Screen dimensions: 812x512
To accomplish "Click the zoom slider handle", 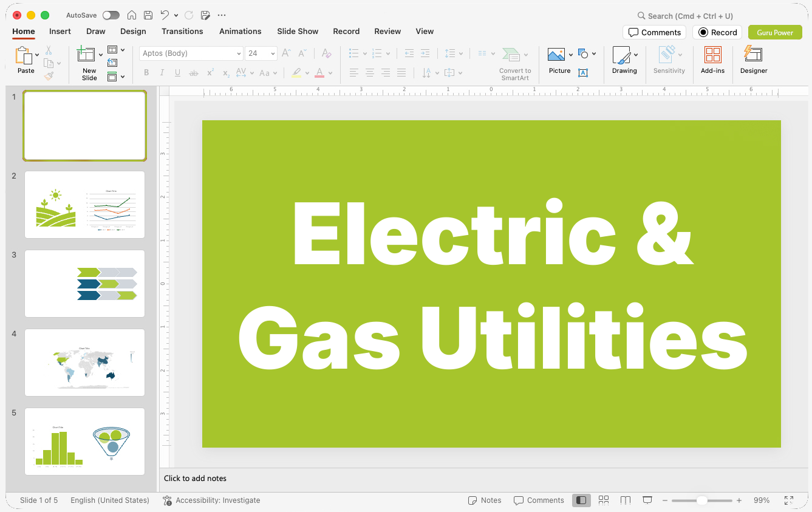I will tap(701, 500).
